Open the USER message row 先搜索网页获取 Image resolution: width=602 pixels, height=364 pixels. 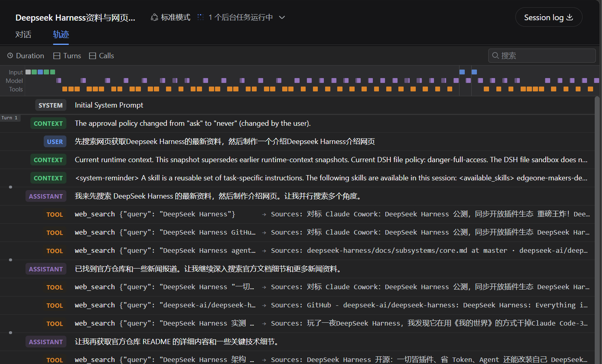click(297, 142)
